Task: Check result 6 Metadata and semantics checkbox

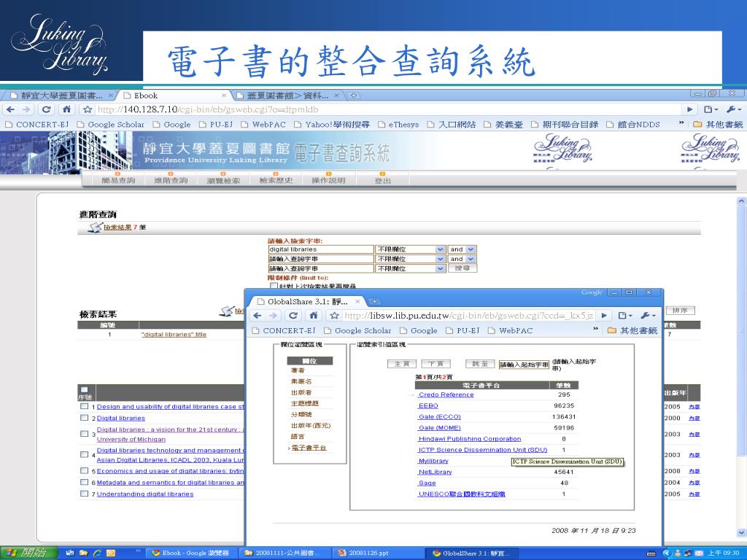Action: click(85, 482)
